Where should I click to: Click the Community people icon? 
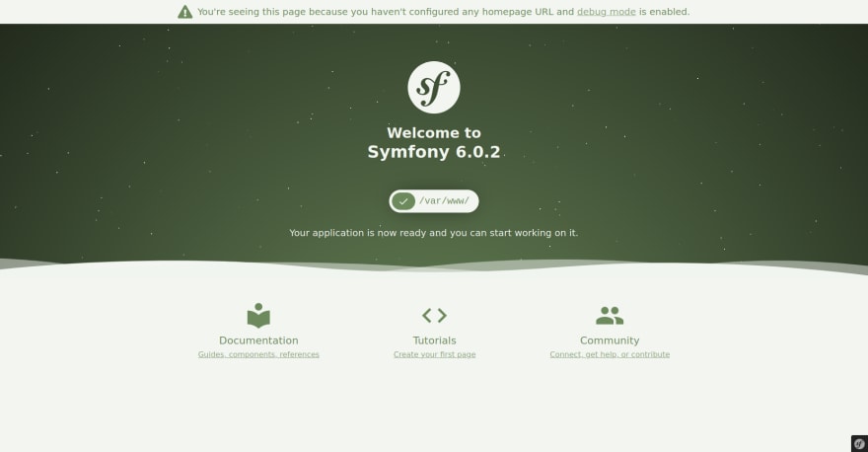(x=610, y=315)
